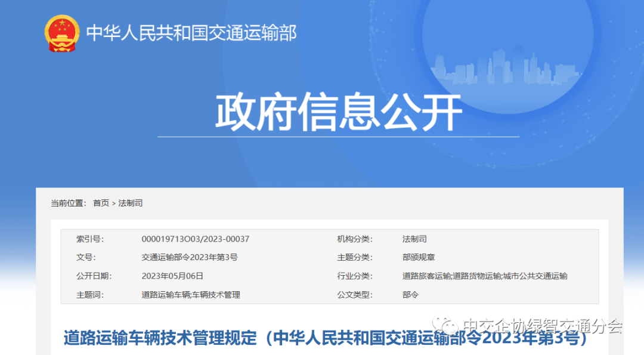Go to 首页 in the breadcrumb

point(101,203)
